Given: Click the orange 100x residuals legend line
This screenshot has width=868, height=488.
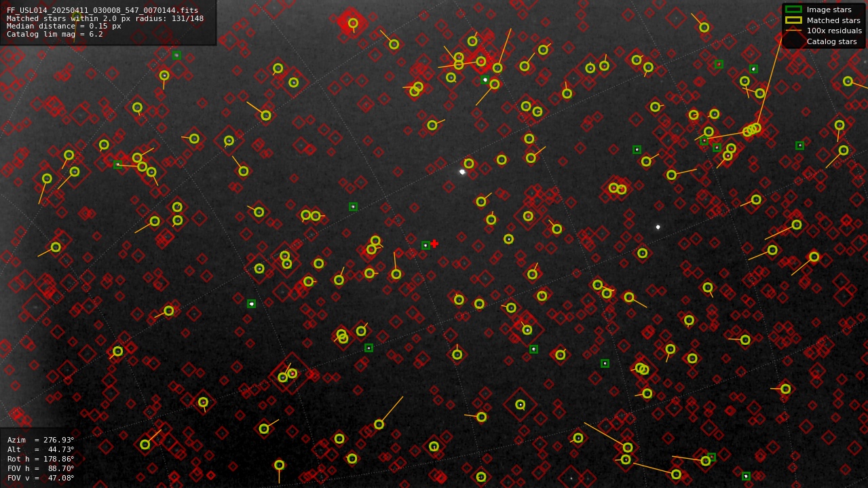Looking at the screenshot, I should pyautogui.click(x=793, y=31).
